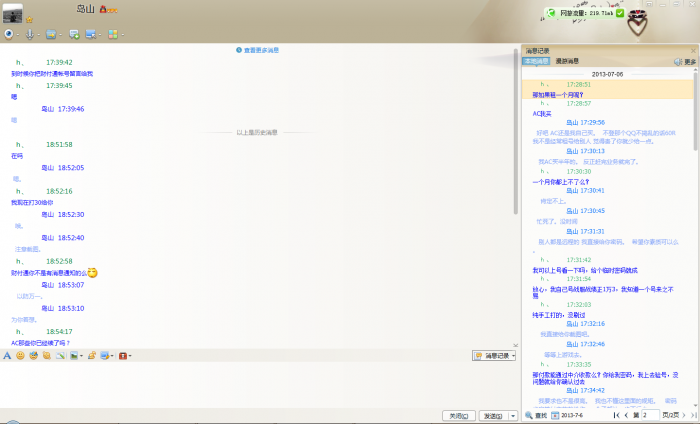The height and width of the screenshot is (424, 700).
Task: Click the contact avatar thumbnail
Action: 12,13
